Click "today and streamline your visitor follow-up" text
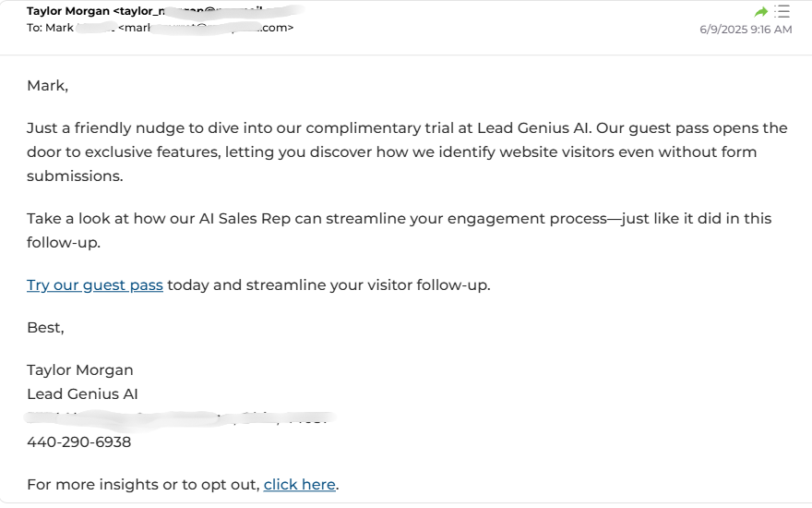The width and height of the screenshot is (812, 508). (328, 285)
